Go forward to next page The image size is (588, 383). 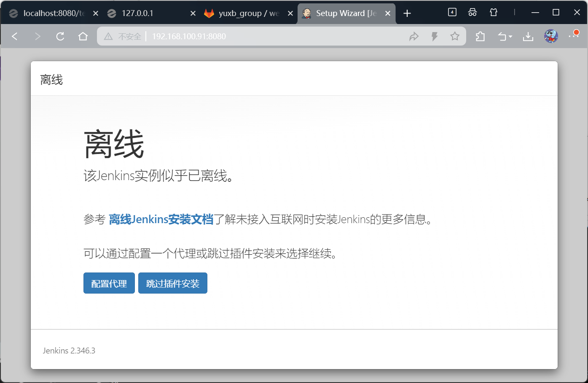tap(38, 36)
